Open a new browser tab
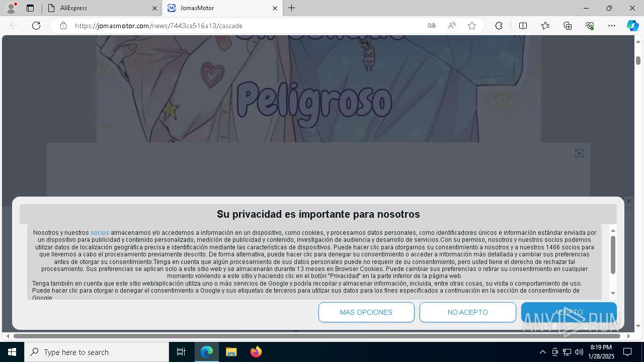 pos(292,8)
